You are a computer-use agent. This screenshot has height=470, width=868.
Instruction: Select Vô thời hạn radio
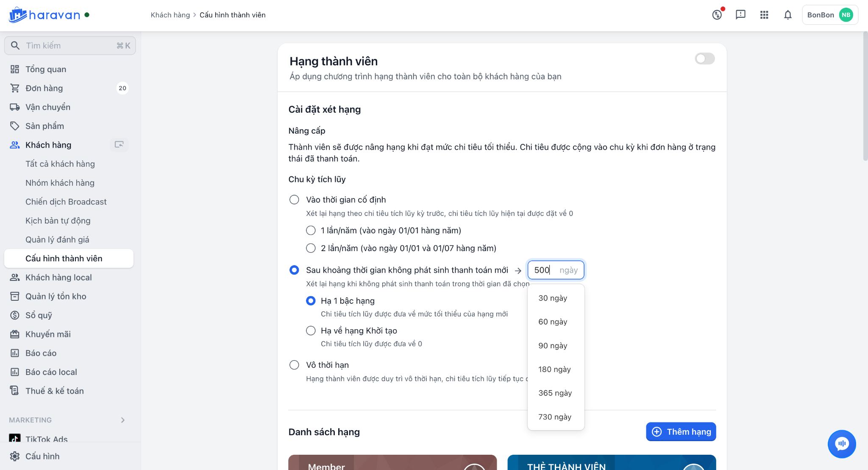tap(294, 365)
